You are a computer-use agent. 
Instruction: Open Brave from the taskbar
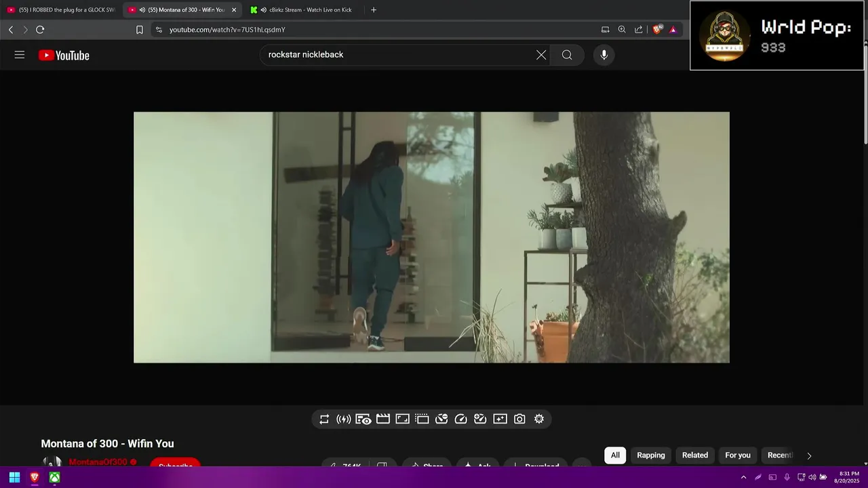[x=35, y=477]
